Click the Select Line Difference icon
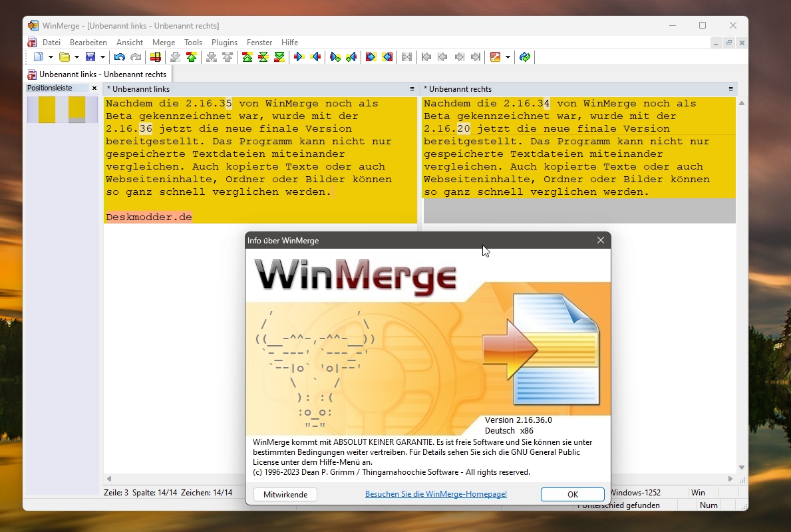This screenshot has height=532, width=791. pyautogui.click(x=156, y=57)
